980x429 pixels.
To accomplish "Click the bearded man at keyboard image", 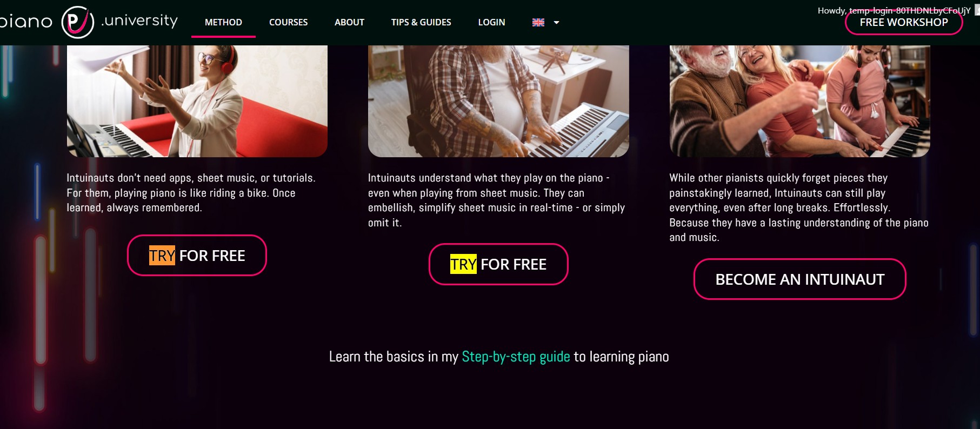I will click(x=498, y=101).
